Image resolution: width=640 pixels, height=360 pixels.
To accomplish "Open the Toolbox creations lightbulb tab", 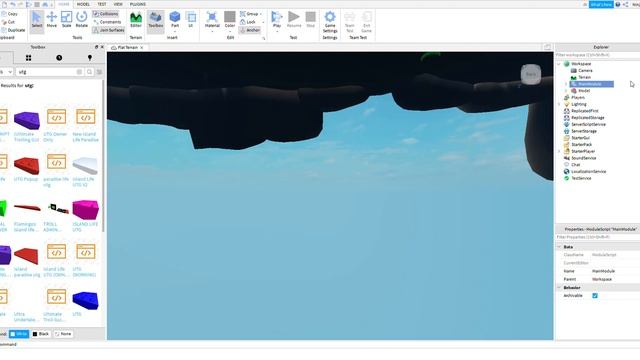I will coord(90,58).
